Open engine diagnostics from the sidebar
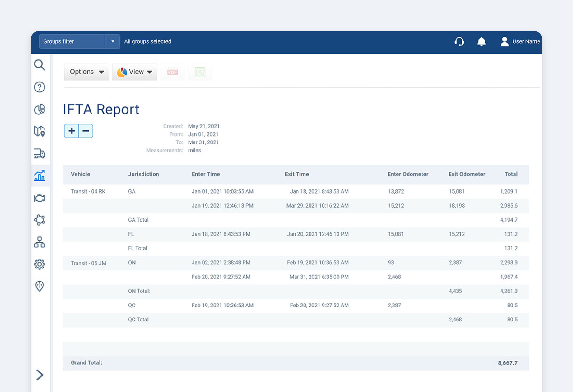The height and width of the screenshot is (392, 573). click(40, 198)
